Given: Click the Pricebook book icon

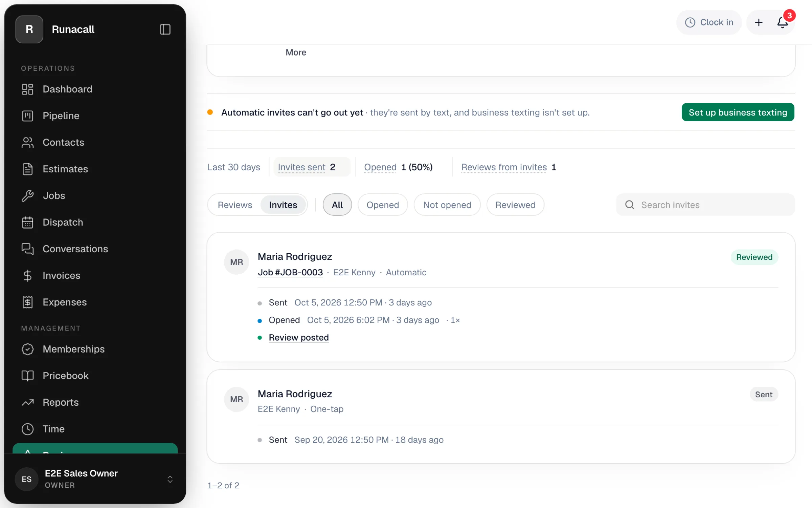Looking at the screenshot, I should (27, 376).
